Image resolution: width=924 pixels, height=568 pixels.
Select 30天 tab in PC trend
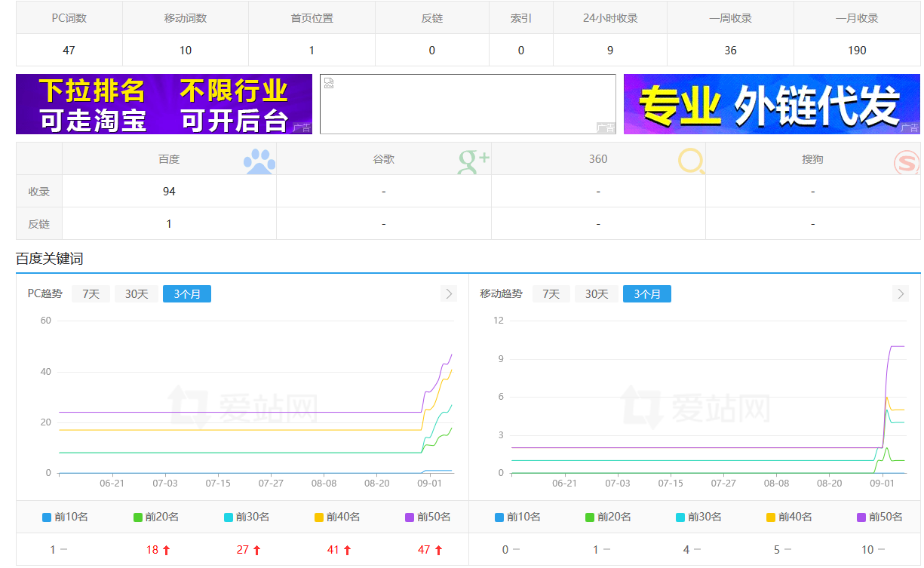click(137, 293)
